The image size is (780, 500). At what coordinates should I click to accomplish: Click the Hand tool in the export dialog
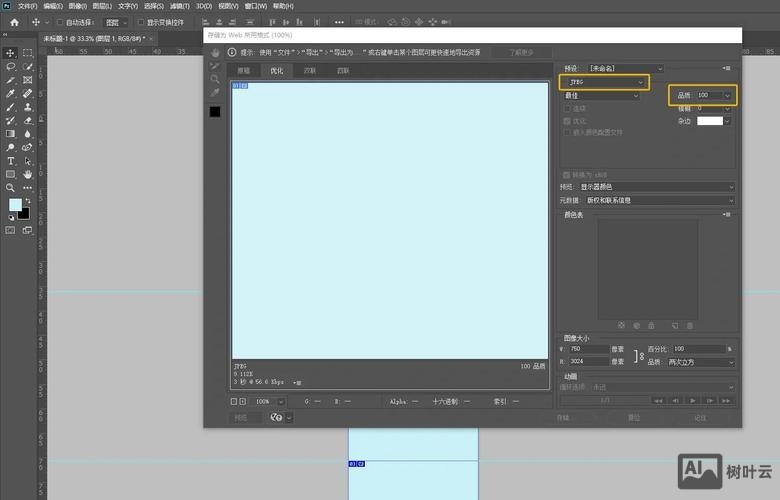[x=215, y=52]
